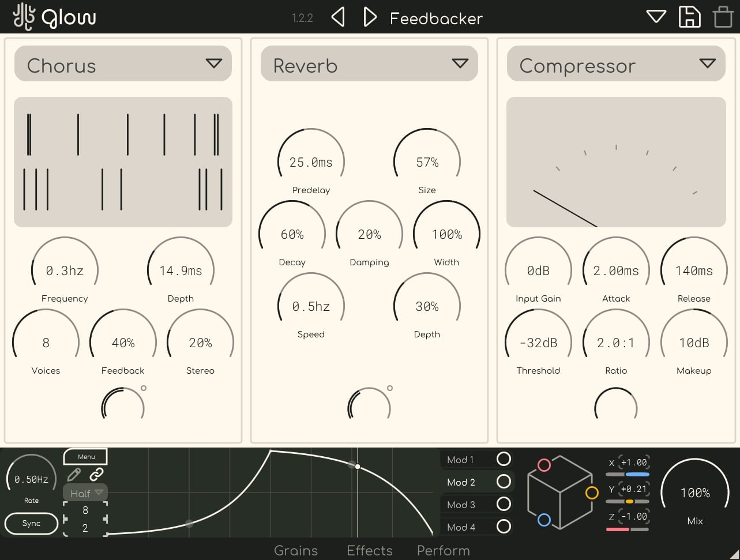Save the current preset with the disk icon
This screenshot has height=560, width=740.
point(690,17)
